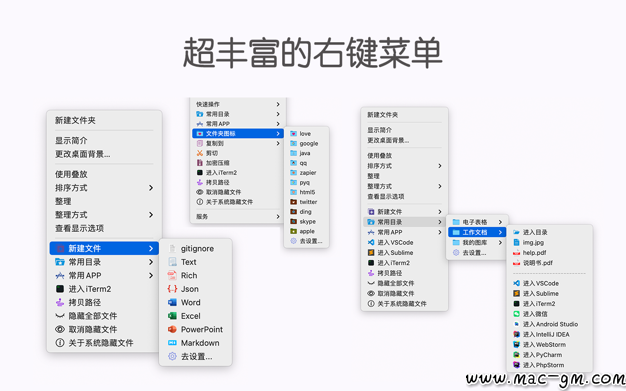
Task: Choose the twitter folder icon
Action: coord(293,202)
